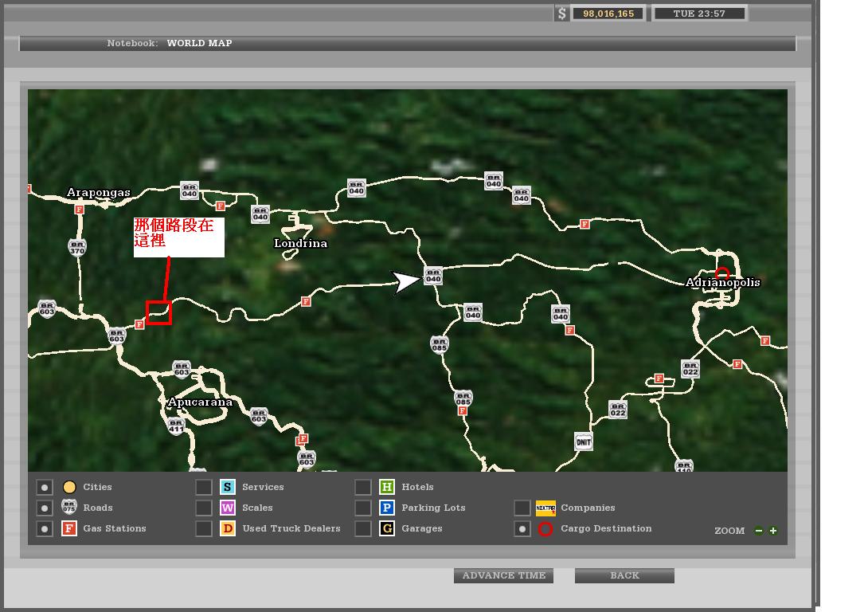The height and width of the screenshot is (612, 868).
Task: Click the TUE 23:57 clock display
Action: [699, 14]
